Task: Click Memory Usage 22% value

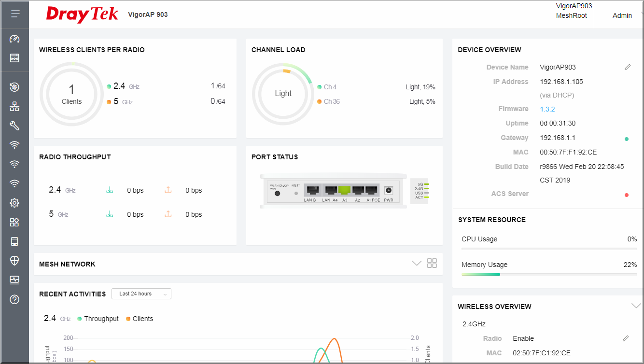Action: (630, 265)
